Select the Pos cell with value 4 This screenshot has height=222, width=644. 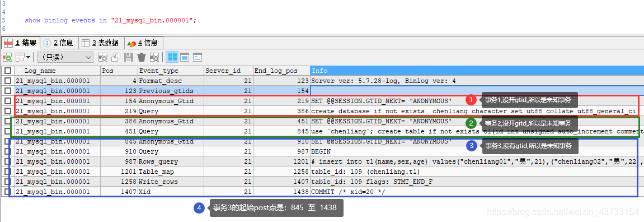click(x=119, y=81)
